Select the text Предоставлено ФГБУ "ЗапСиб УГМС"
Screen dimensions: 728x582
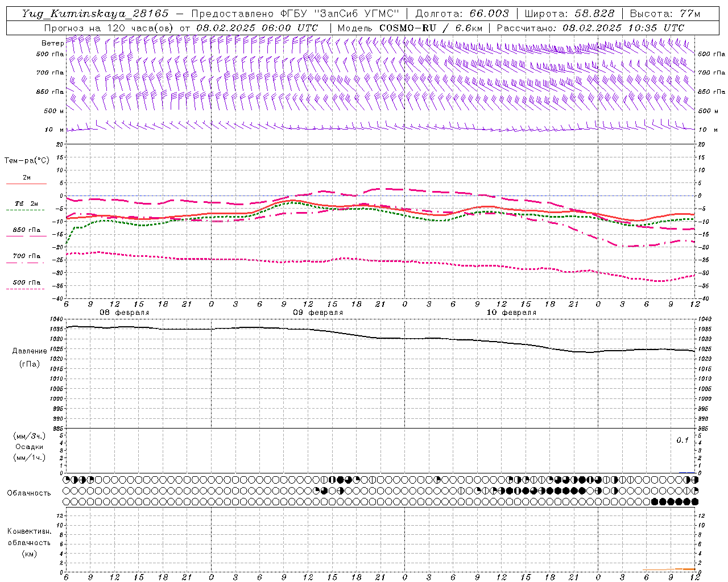point(295,13)
